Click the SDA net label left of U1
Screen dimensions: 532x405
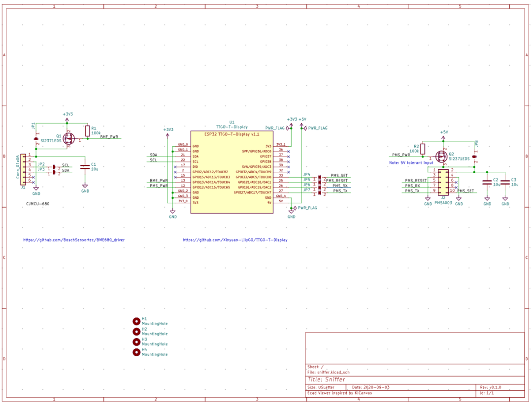pyautogui.click(x=153, y=155)
